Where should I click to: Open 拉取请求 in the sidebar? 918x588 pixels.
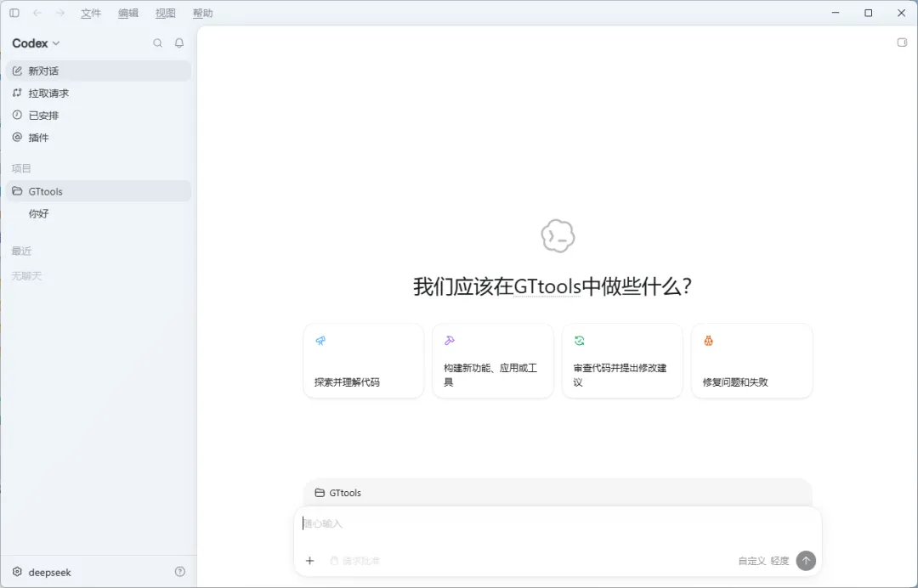pos(99,93)
